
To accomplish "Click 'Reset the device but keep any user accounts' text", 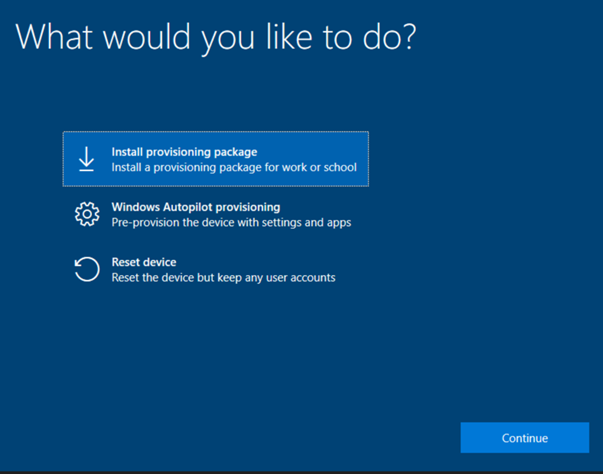I will click(223, 278).
